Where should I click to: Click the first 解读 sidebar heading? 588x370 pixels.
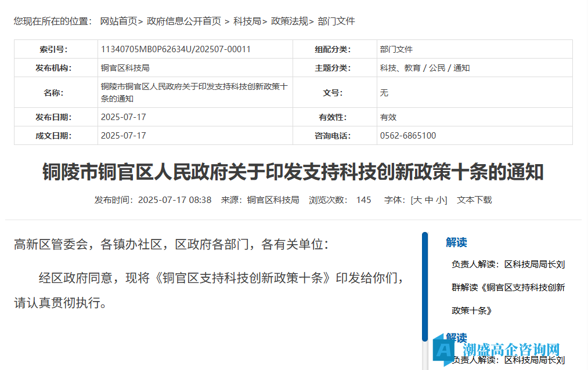pos(456,242)
